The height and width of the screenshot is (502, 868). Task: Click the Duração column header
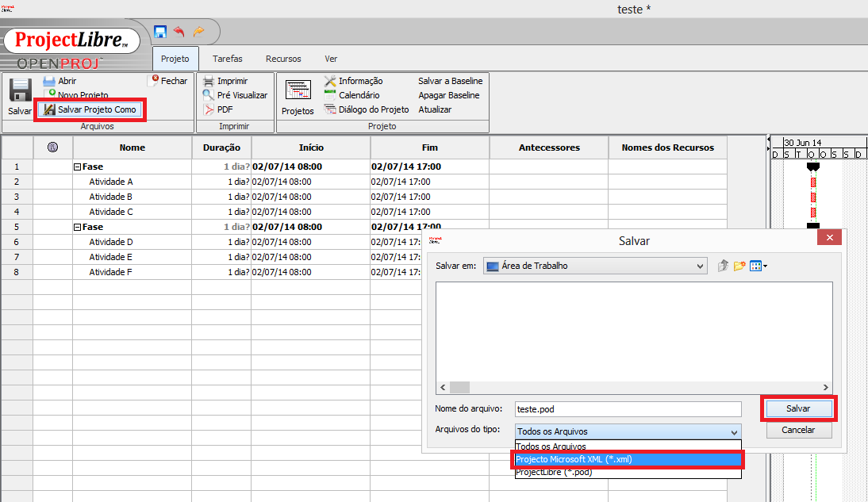(221, 148)
